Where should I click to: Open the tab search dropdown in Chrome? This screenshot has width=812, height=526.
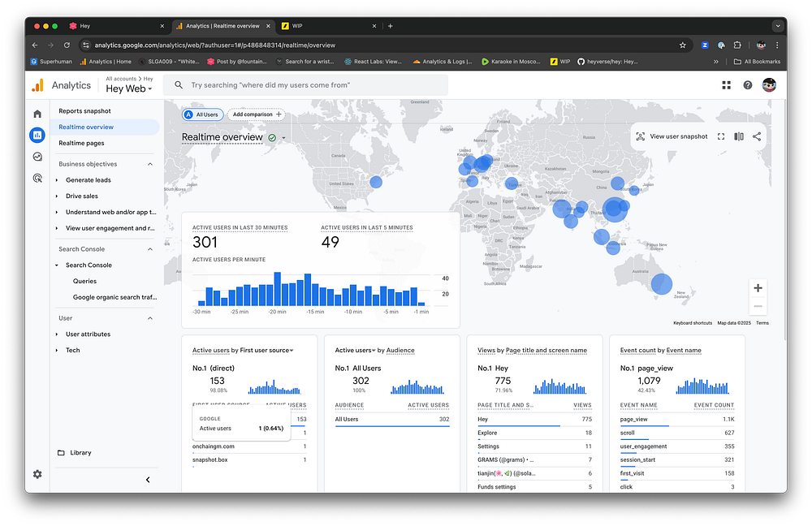point(777,26)
